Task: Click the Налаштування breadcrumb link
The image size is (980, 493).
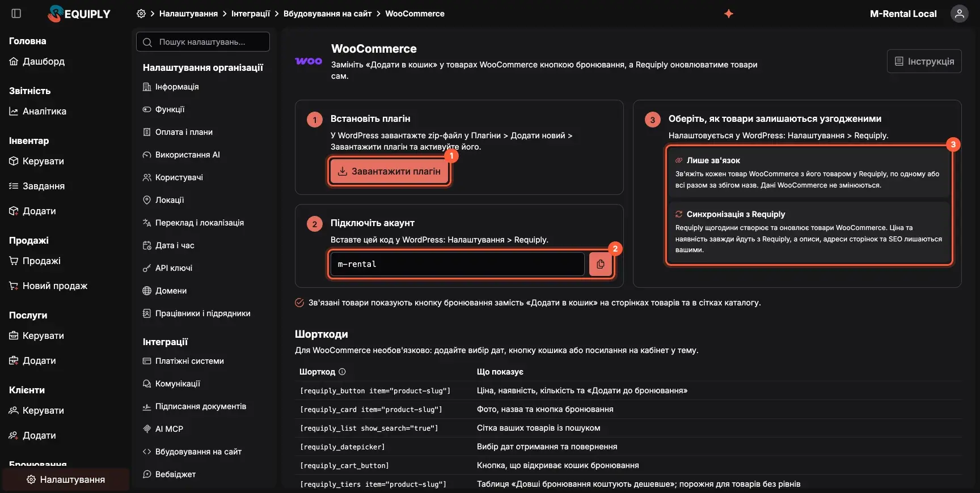Action: pyautogui.click(x=188, y=14)
